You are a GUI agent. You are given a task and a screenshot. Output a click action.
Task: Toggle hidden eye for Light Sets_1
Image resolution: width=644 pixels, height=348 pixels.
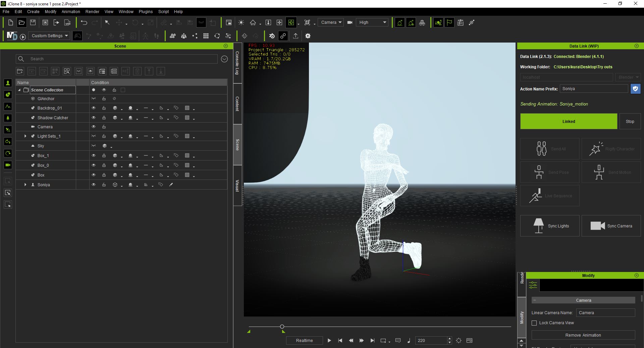tap(94, 136)
